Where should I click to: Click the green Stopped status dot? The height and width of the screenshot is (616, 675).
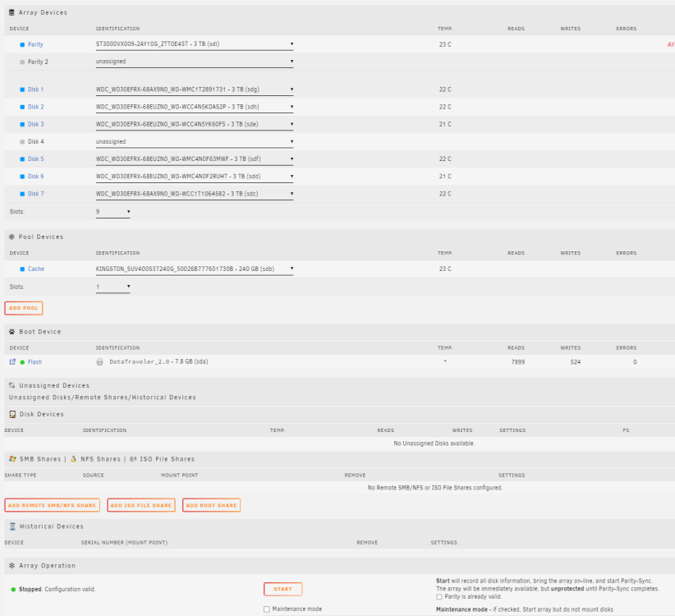pyautogui.click(x=13, y=590)
